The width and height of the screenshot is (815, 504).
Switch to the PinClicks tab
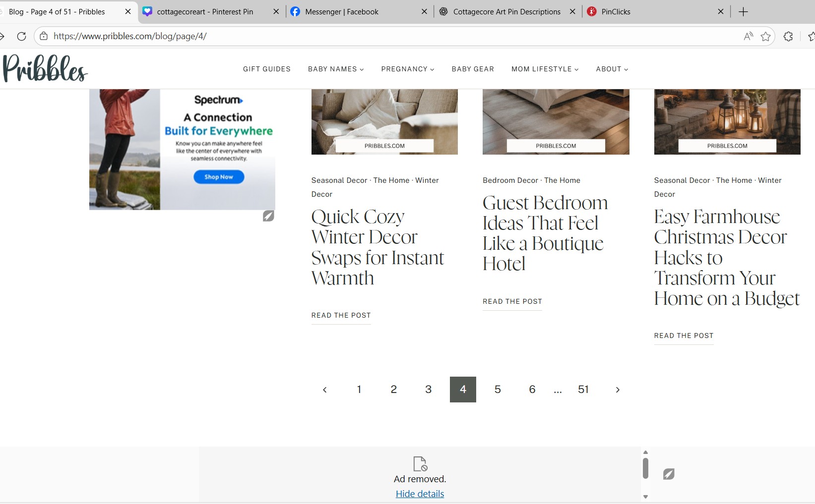[x=616, y=12]
